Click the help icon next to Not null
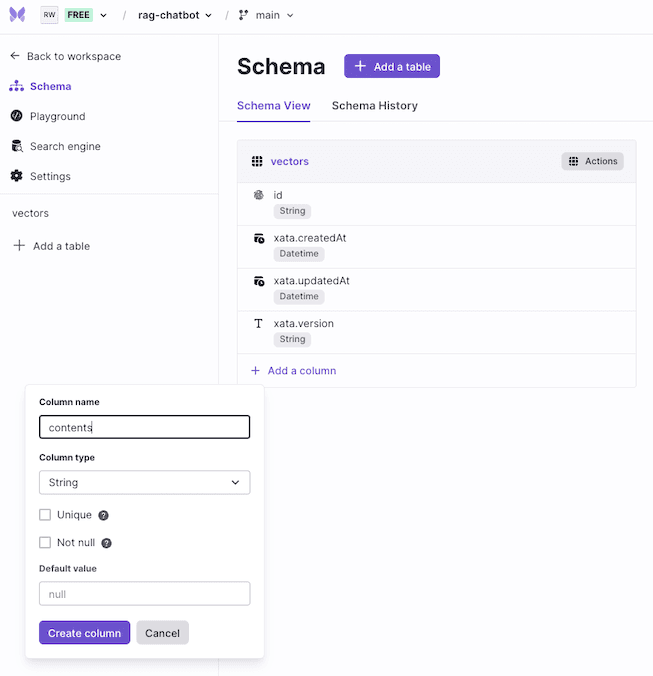Viewport: 653px width, 676px height. [x=106, y=543]
